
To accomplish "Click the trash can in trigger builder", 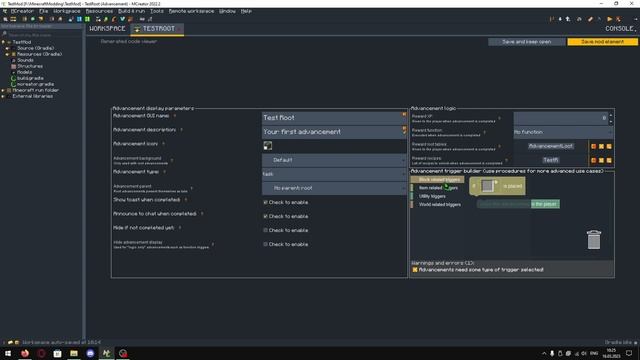I will 594,239.
